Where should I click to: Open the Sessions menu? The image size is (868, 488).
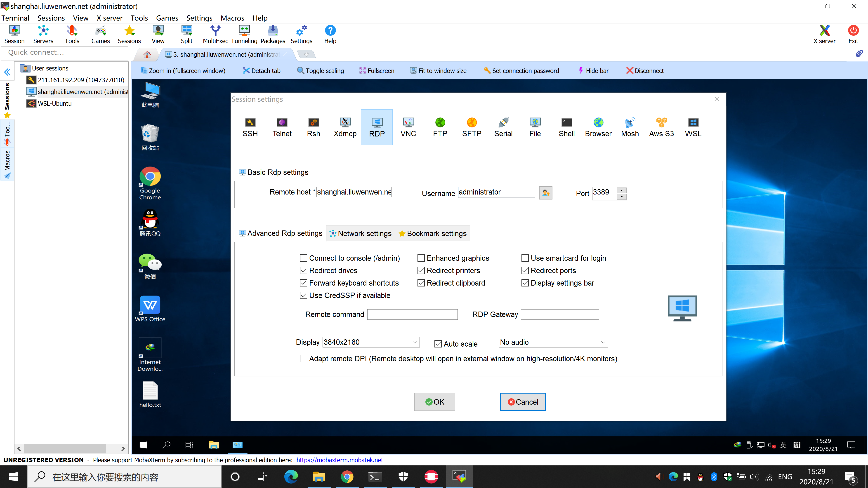(51, 18)
